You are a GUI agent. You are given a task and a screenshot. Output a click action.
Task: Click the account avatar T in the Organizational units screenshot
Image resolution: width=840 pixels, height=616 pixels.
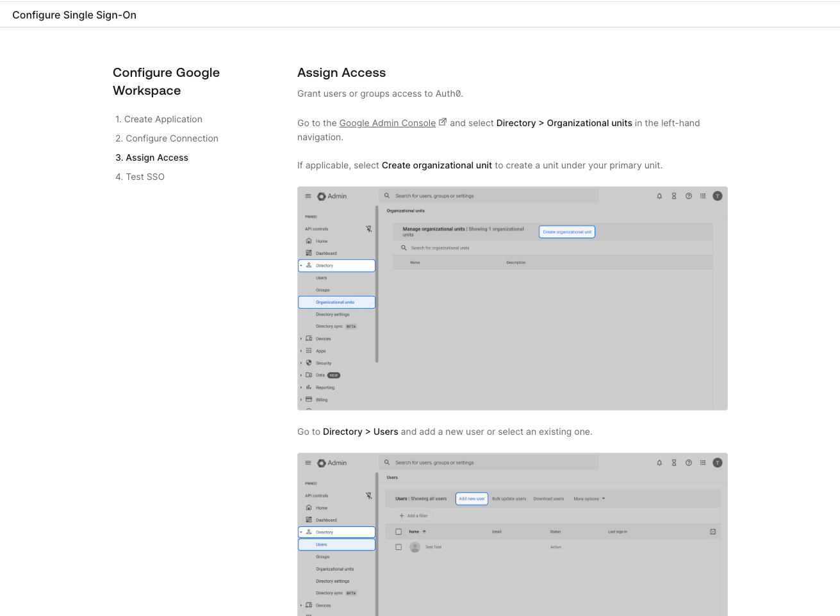click(718, 196)
